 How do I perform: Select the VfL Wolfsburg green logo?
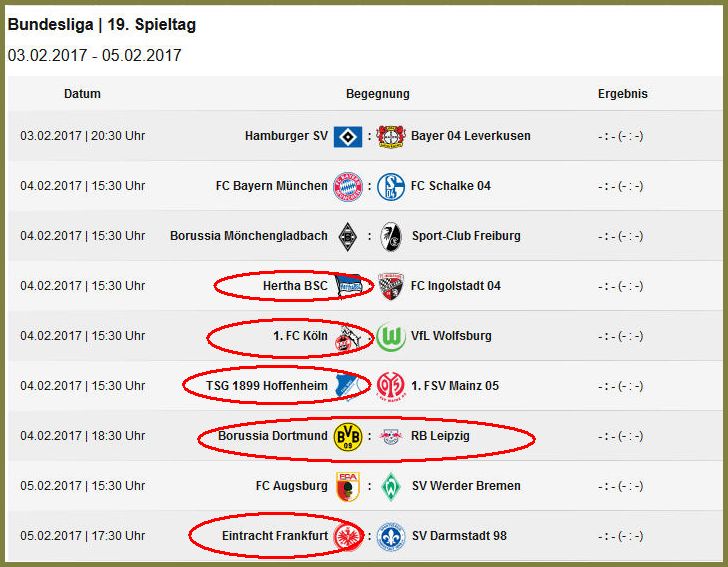click(x=391, y=337)
